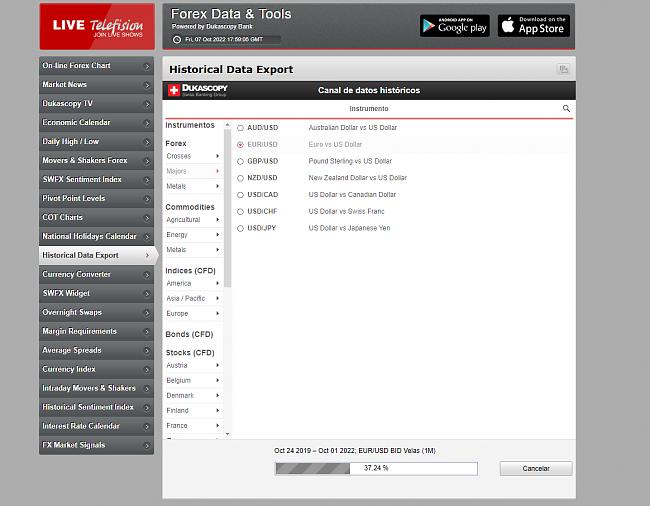Viewport: 650px width, 506px height.
Task: Expand Indices America category
Action: click(x=193, y=283)
